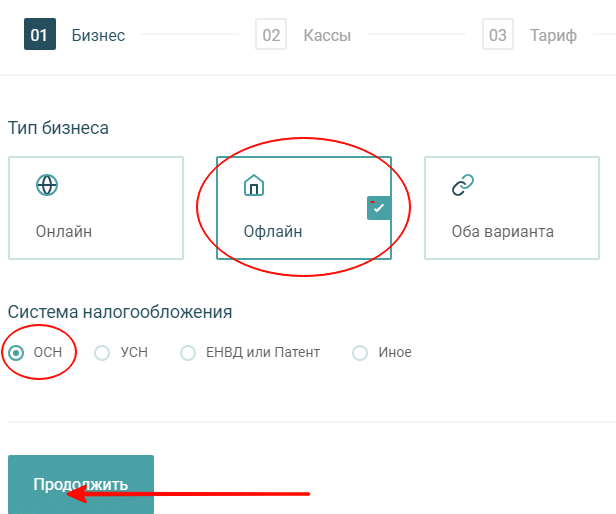Click the Тип бизнеса heading
Screen dimensions: 616x514
click(58, 128)
